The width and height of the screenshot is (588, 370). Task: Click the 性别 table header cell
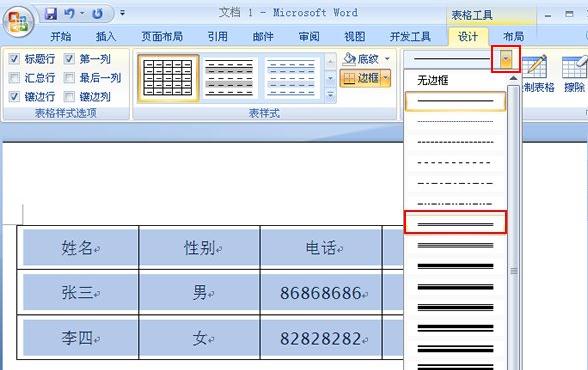pos(200,247)
